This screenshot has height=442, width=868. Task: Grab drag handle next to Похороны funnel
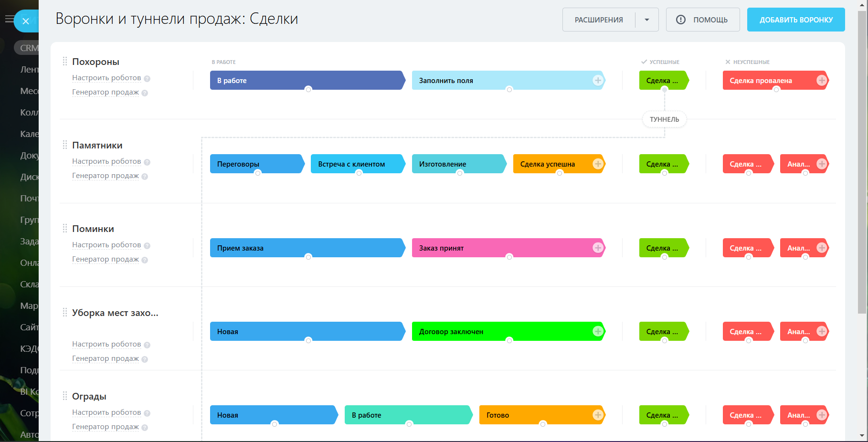pyautogui.click(x=65, y=62)
